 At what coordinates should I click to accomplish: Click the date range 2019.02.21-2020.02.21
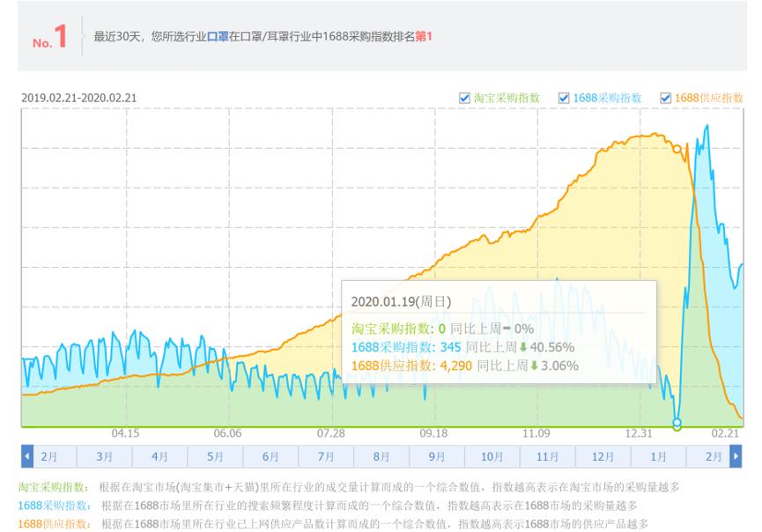click(x=78, y=98)
